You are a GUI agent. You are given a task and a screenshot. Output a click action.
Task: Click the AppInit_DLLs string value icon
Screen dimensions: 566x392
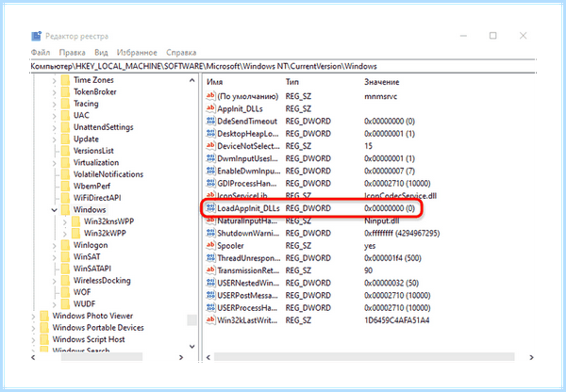click(210, 108)
